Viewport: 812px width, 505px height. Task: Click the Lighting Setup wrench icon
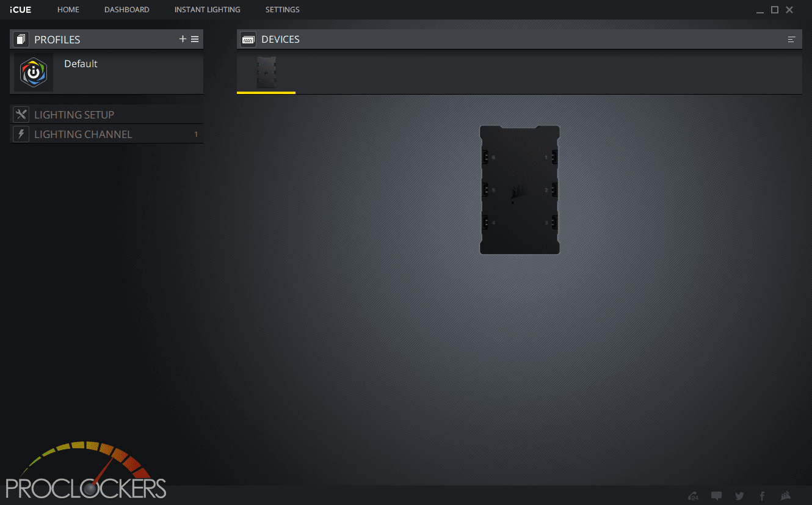[x=21, y=114]
